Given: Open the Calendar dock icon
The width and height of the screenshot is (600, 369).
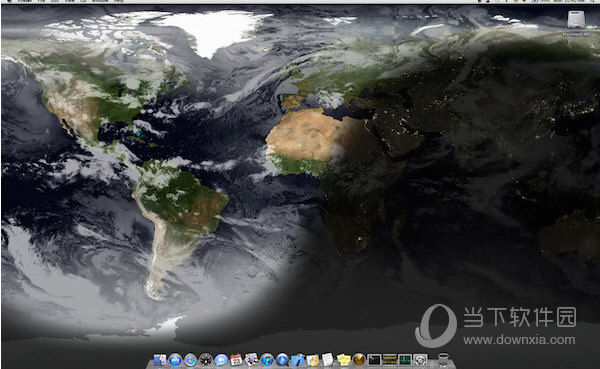Looking at the screenshot, I should [236, 360].
